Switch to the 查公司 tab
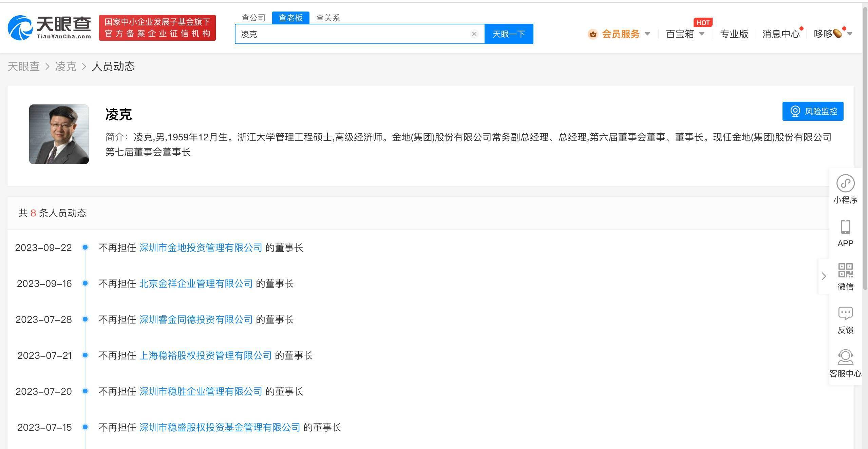 coord(253,18)
